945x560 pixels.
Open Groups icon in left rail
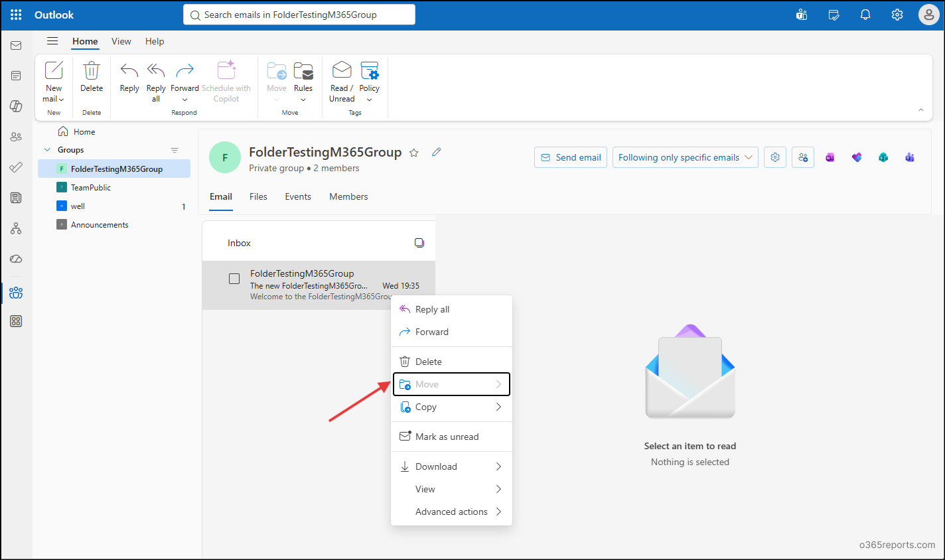(16, 293)
